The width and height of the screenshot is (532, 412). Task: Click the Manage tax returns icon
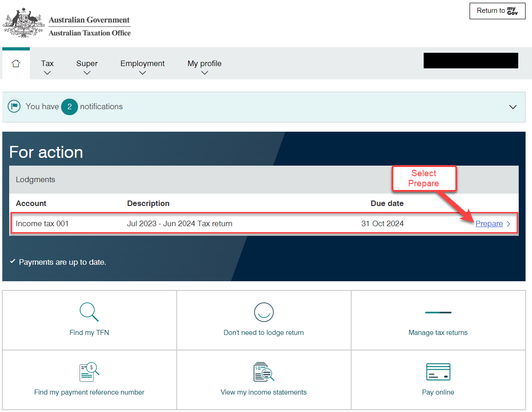click(x=438, y=312)
